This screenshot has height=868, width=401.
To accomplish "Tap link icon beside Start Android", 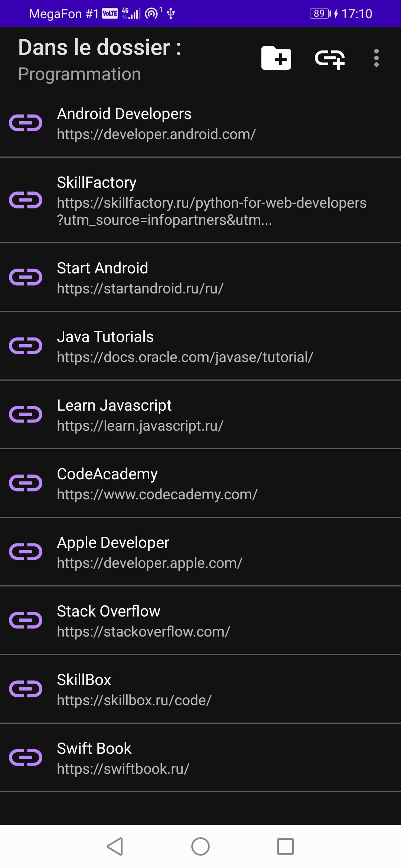I will [26, 277].
